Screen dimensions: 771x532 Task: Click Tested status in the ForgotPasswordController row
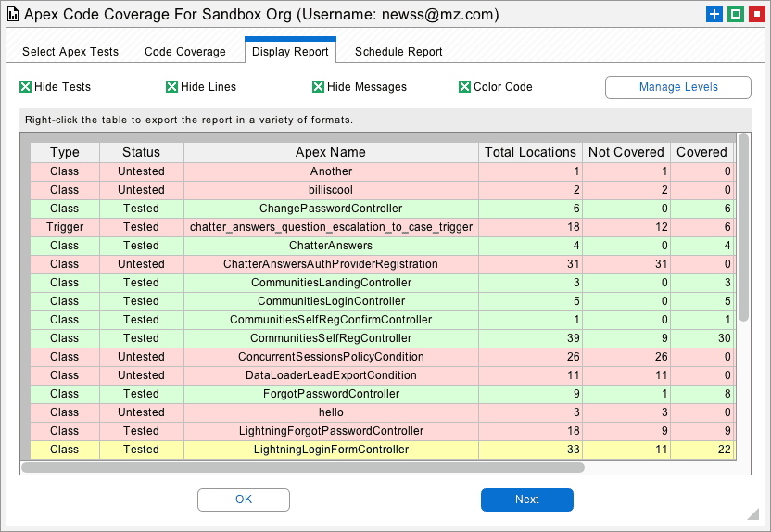142,394
